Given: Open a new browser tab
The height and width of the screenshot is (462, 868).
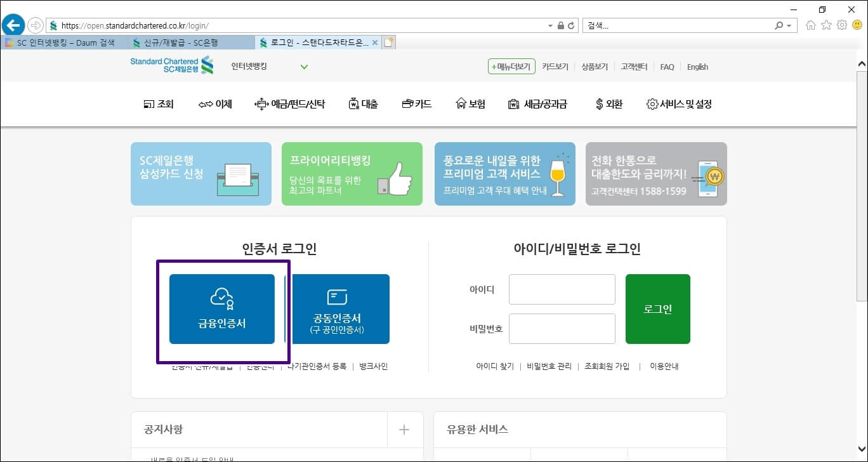Looking at the screenshot, I should (x=389, y=43).
